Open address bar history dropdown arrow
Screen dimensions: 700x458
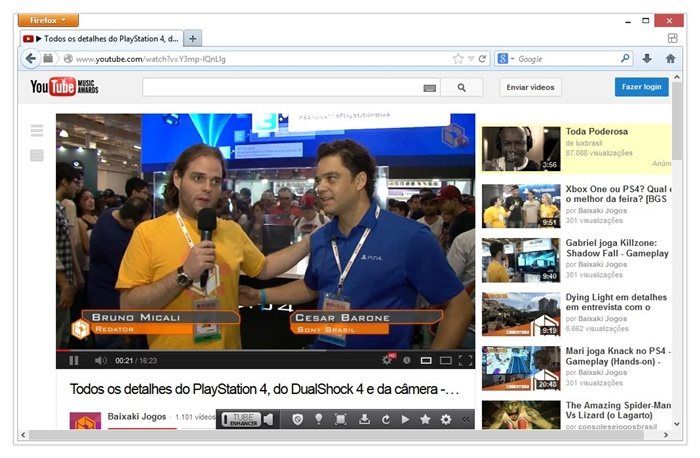471,59
